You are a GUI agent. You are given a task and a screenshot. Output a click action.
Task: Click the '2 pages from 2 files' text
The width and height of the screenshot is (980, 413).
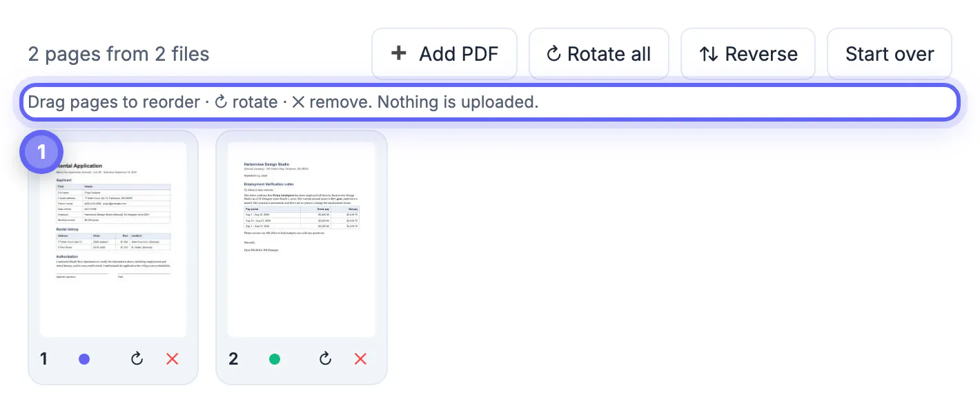coord(119,54)
